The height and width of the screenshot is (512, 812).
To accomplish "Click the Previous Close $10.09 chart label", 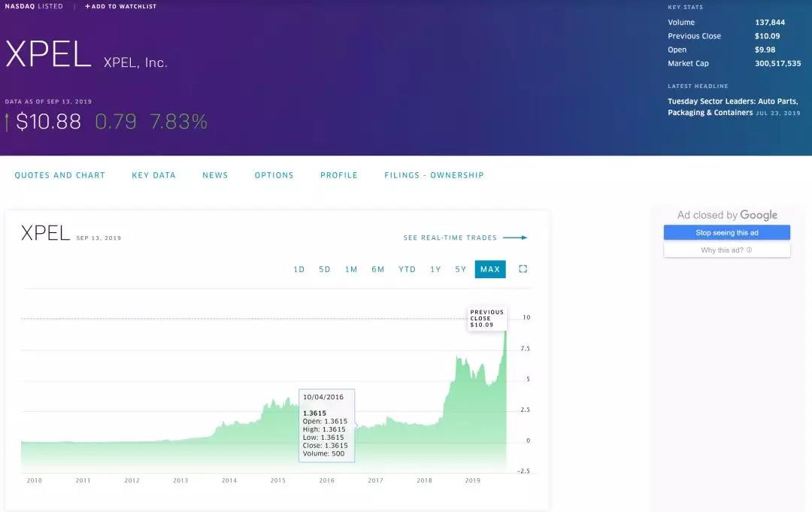I will click(486, 318).
